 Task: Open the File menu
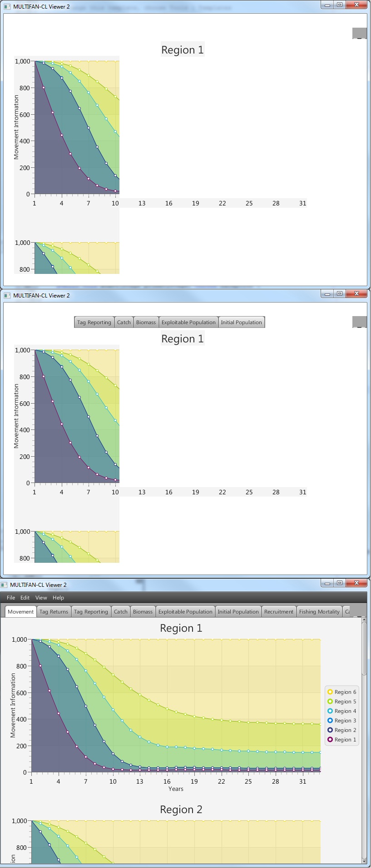point(11,597)
